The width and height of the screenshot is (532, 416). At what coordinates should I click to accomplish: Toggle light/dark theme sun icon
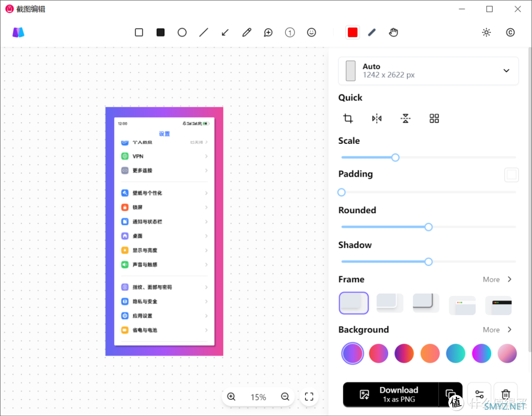[487, 32]
